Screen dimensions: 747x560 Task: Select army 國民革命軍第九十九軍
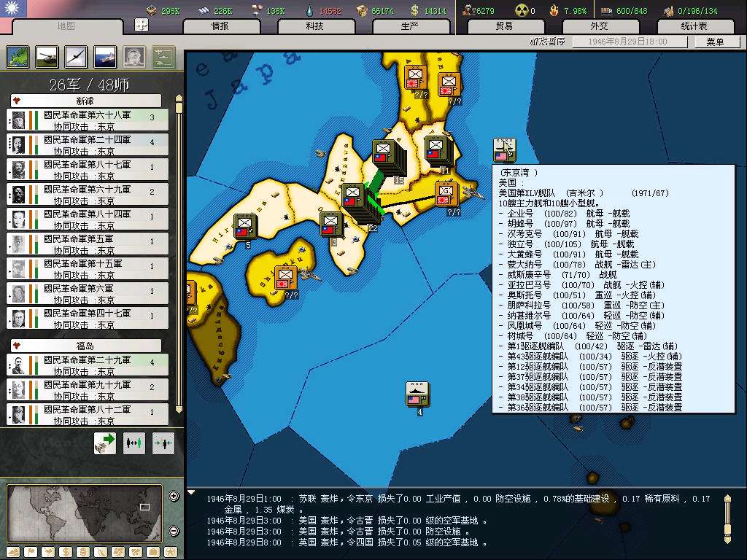pyautogui.click(x=88, y=389)
